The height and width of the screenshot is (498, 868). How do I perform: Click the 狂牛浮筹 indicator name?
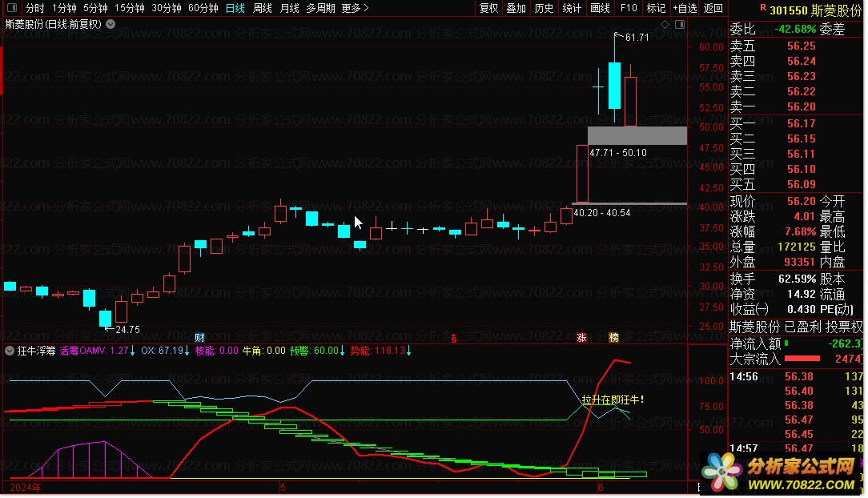coord(36,351)
